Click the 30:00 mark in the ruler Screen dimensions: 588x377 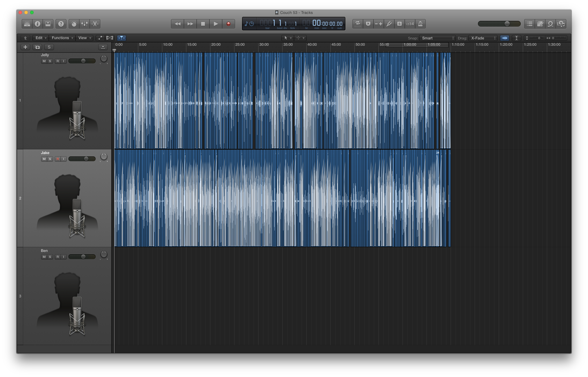pos(264,45)
